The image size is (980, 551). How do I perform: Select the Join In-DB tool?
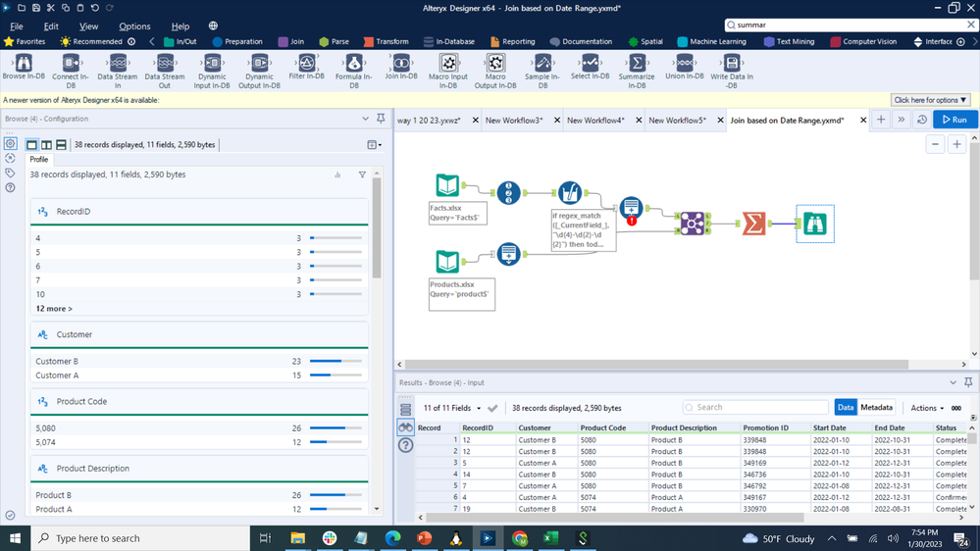[x=401, y=67]
